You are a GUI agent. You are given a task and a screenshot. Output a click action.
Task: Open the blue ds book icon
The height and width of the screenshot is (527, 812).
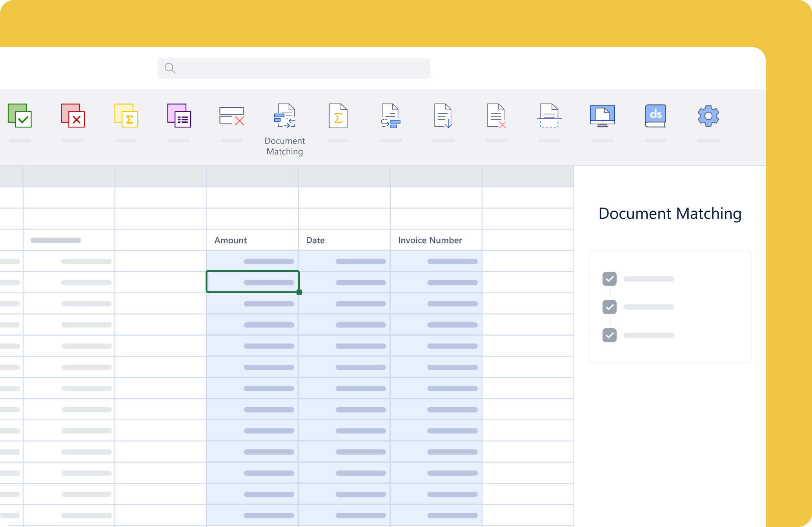pyautogui.click(x=655, y=116)
